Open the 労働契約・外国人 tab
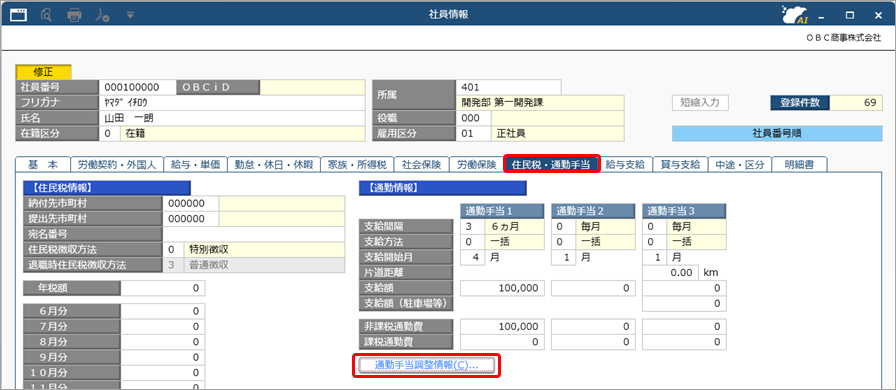The image size is (896, 390). tap(117, 165)
